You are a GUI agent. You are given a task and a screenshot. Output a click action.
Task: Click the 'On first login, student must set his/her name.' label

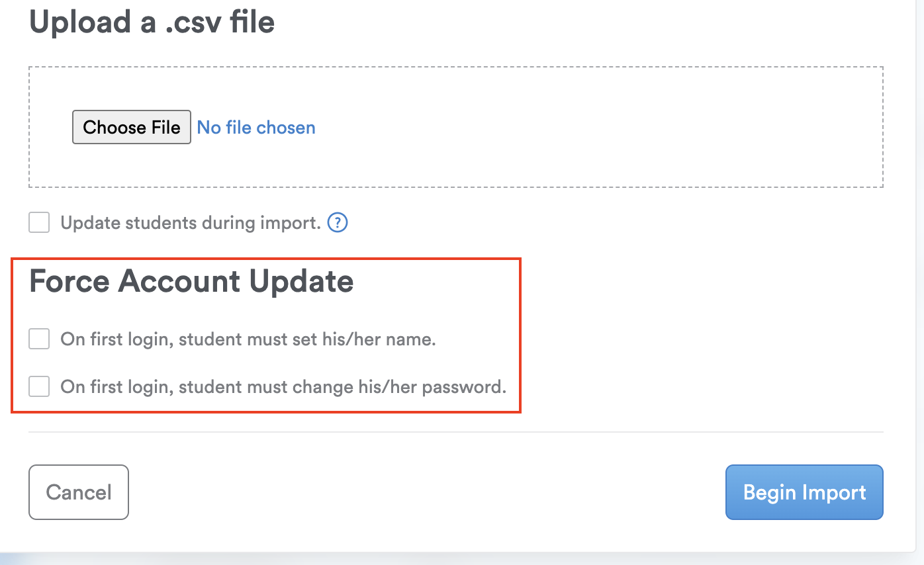(x=248, y=339)
